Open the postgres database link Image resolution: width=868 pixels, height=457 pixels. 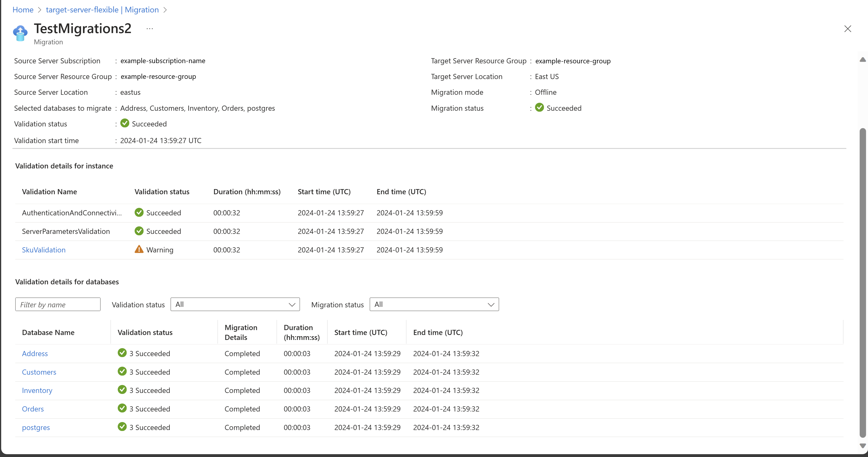[36, 427]
